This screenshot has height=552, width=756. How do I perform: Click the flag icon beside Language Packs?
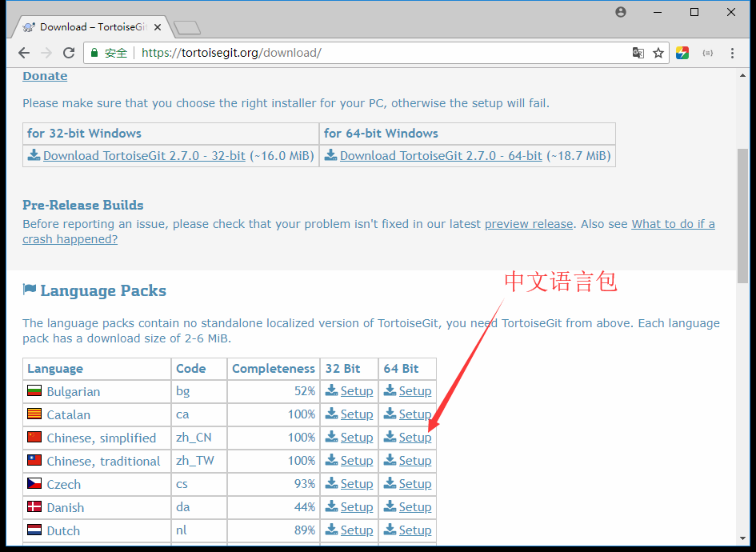click(x=30, y=290)
